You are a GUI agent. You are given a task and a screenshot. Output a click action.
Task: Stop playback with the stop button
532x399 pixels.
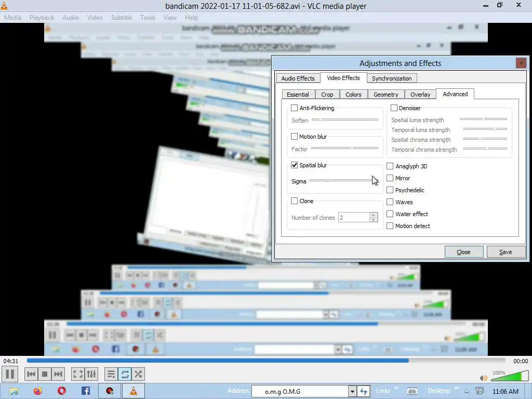click(x=45, y=374)
